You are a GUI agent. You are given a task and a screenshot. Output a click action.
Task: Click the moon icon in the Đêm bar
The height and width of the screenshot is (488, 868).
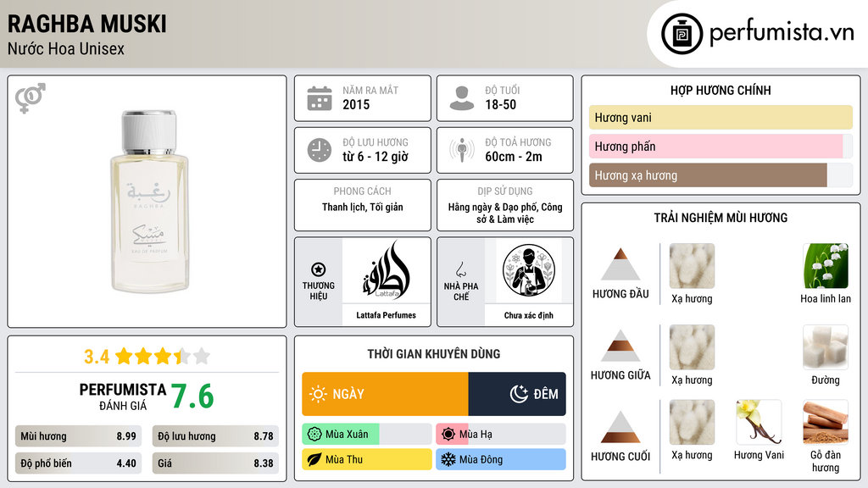(519, 394)
